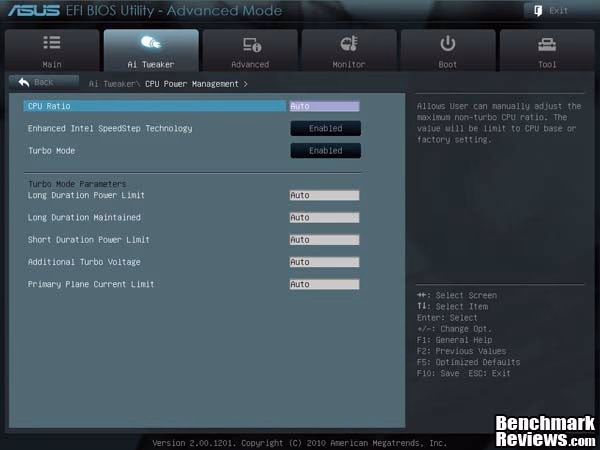This screenshot has width=600, height=450.
Task: Change the Turbo Mode Enabled setting
Action: click(x=326, y=150)
